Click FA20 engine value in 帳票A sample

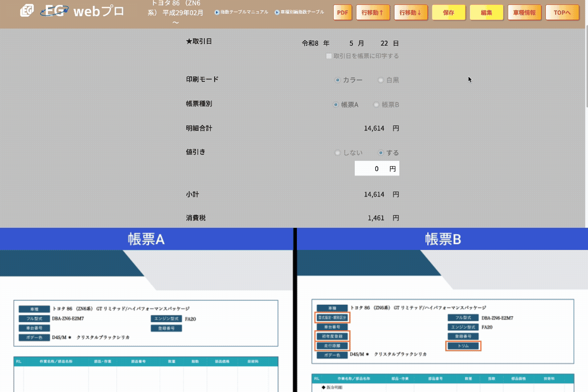pos(190,318)
